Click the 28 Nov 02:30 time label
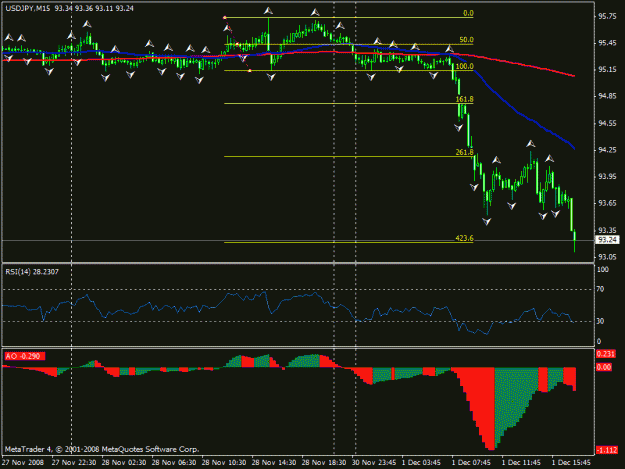The image size is (625, 469). [x=124, y=462]
